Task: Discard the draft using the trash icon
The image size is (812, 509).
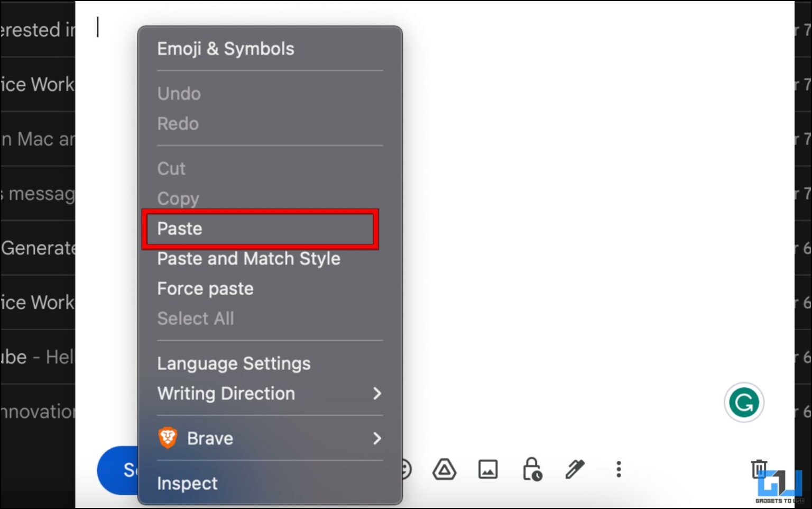Action: pyautogui.click(x=759, y=468)
